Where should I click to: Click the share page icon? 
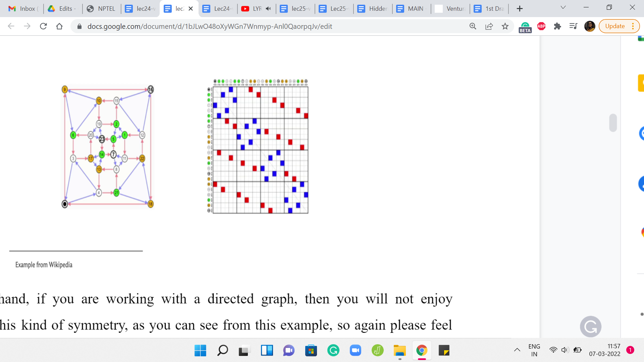pos(489,26)
